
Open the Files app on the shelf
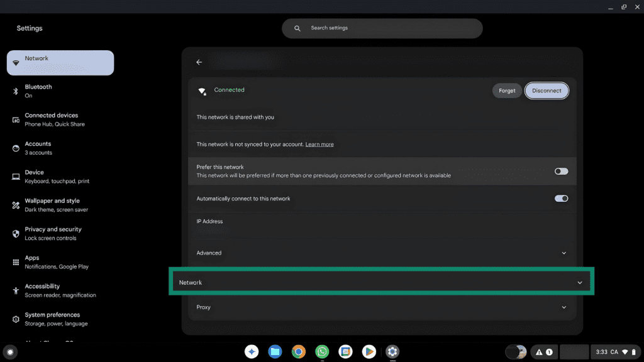[x=275, y=352]
